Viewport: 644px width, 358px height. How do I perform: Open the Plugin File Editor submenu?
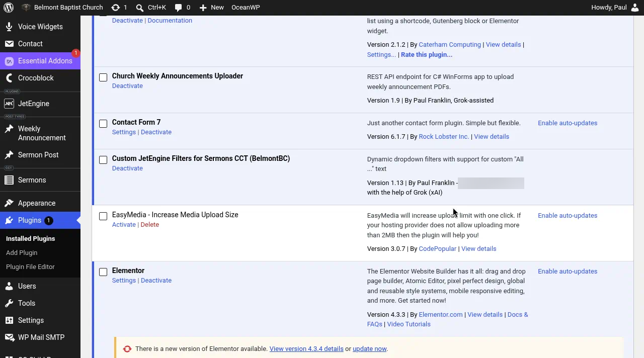30,267
